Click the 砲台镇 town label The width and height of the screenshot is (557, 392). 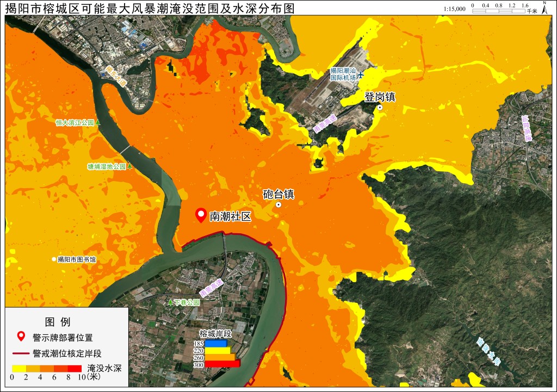click(278, 194)
